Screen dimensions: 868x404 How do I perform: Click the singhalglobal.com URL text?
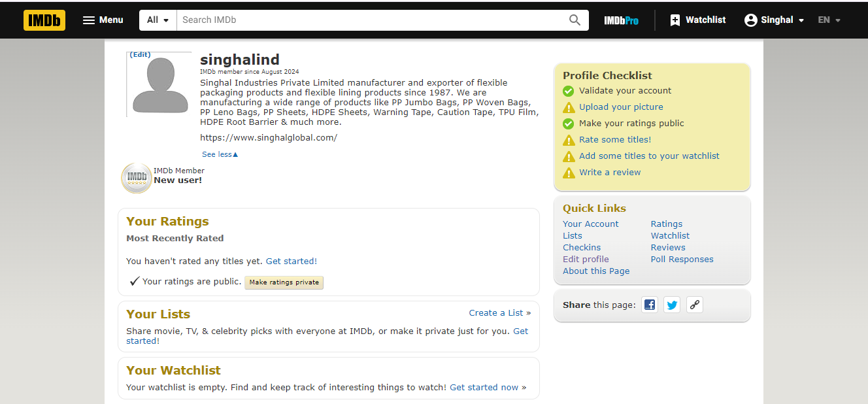[269, 137]
